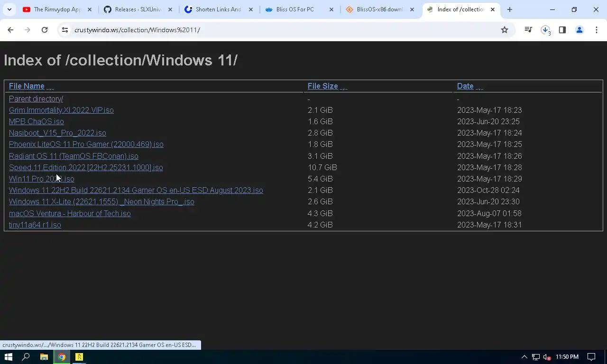Viewport: 607px width, 364px height.
Task: Click the Index of /collection/Windows 11/ heading
Action: click(x=120, y=60)
